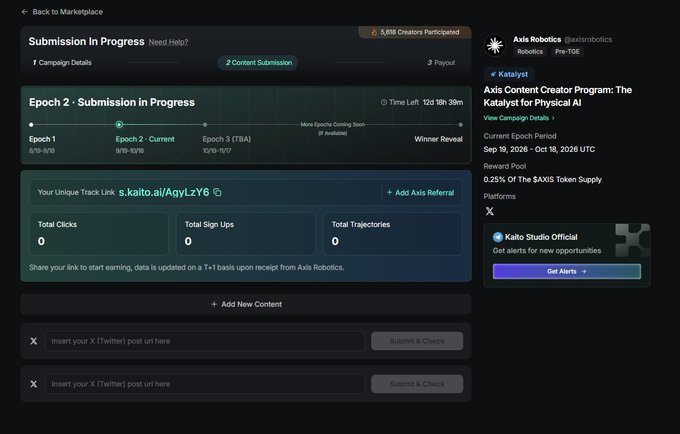
Task: Click the "0.25% Of The $AXIS Token Supply" text
Action: (543, 179)
